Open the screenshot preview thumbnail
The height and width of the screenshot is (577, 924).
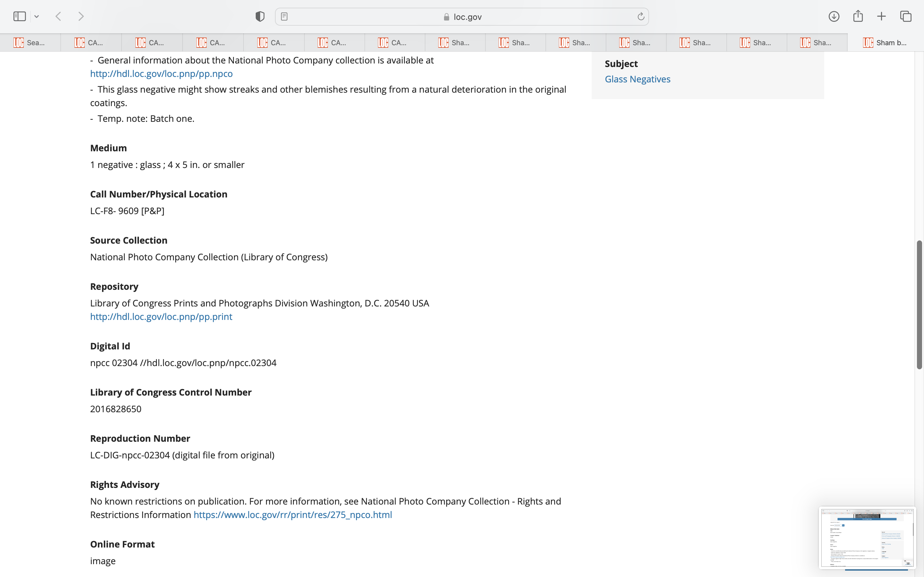point(867,538)
